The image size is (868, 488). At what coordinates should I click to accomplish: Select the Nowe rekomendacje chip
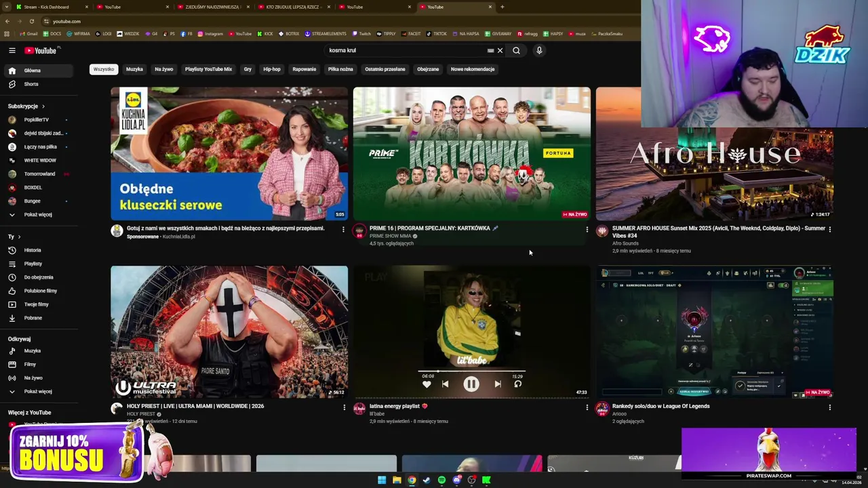click(x=473, y=69)
